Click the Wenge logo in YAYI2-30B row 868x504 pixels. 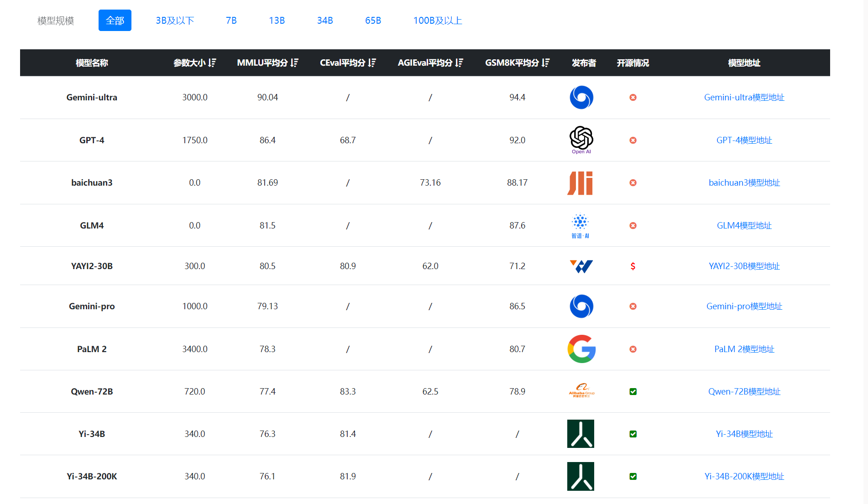tap(581, 266)
